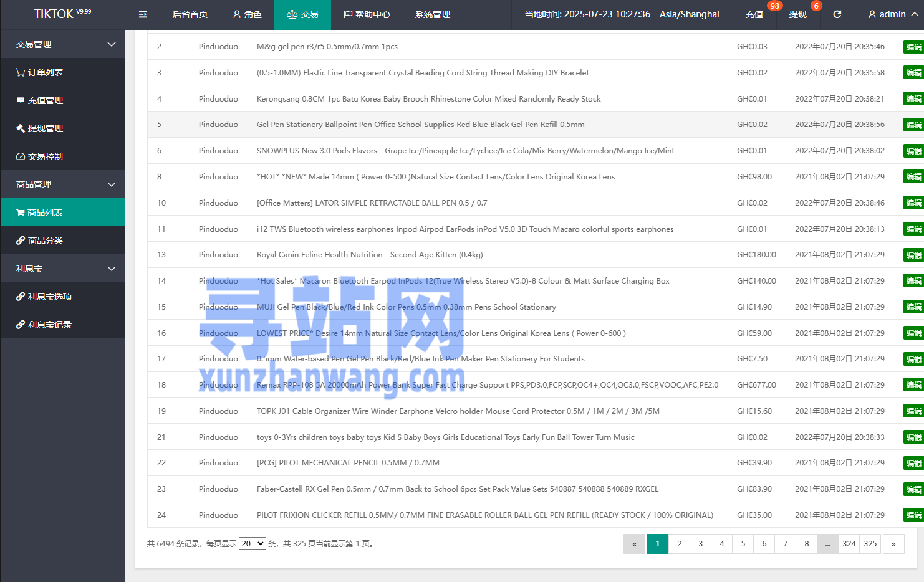Jump to page 324
The height and width of the screenshot is (582, 924).
[849, 544]
